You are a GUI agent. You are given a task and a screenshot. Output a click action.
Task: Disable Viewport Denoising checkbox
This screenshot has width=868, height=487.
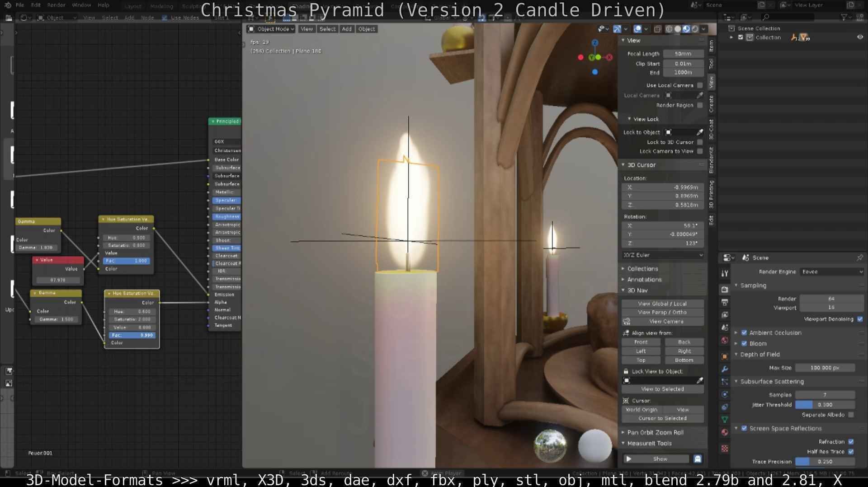860,319
